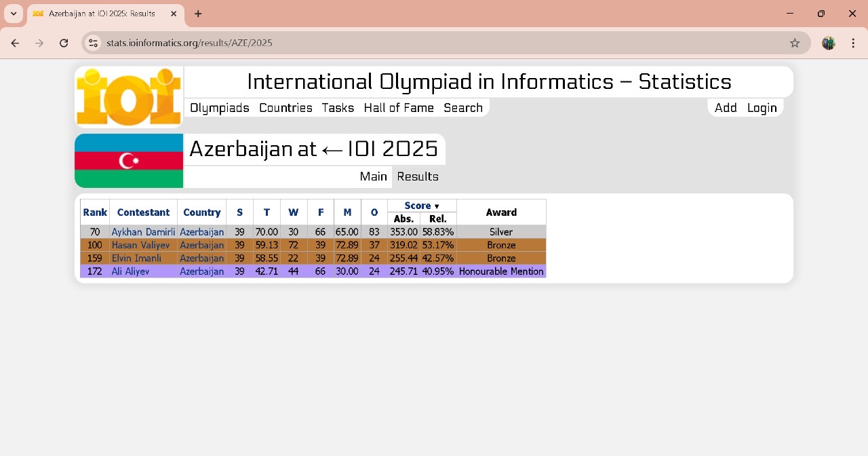This screenshot has width=868, height=456.
Task: Sort by task F column header
Action: [321, 212]
